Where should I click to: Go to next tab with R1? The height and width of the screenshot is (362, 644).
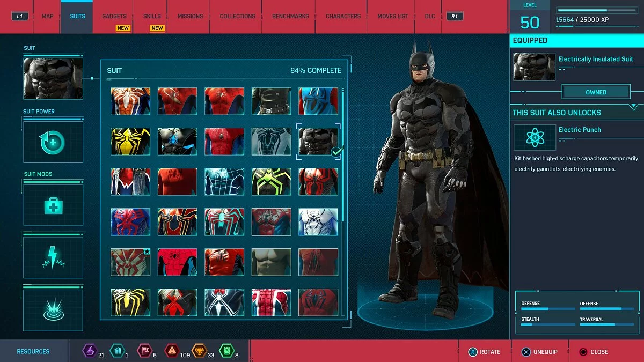coord(455,16)
